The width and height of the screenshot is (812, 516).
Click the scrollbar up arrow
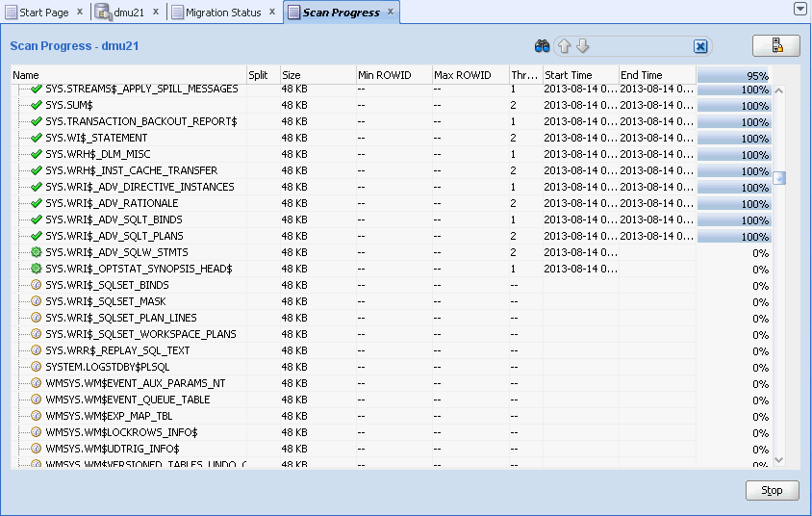[x=779, y=90]
